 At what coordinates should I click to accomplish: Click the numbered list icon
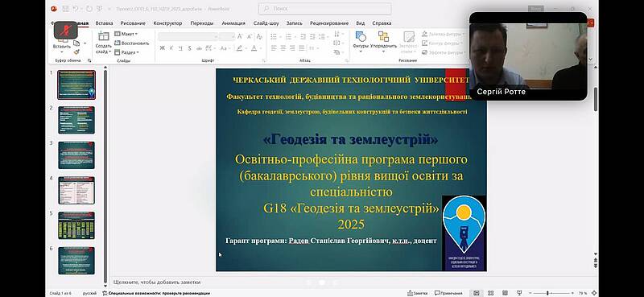[x=290, y=37]
